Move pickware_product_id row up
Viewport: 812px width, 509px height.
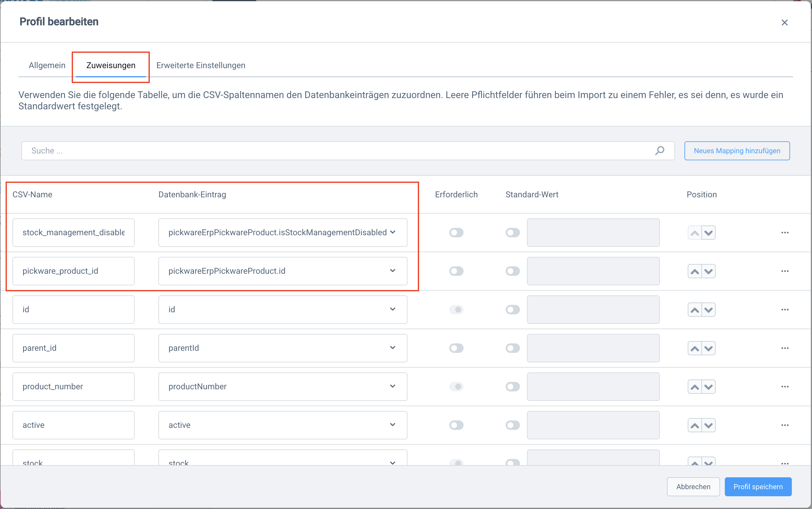(x=695, y=271)
